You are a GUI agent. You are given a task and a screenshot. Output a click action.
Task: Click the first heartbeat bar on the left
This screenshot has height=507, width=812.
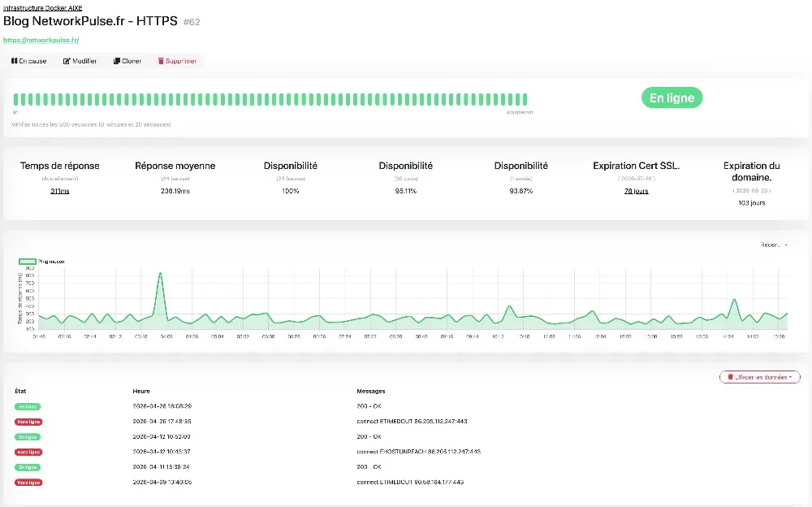pos(15,99)
